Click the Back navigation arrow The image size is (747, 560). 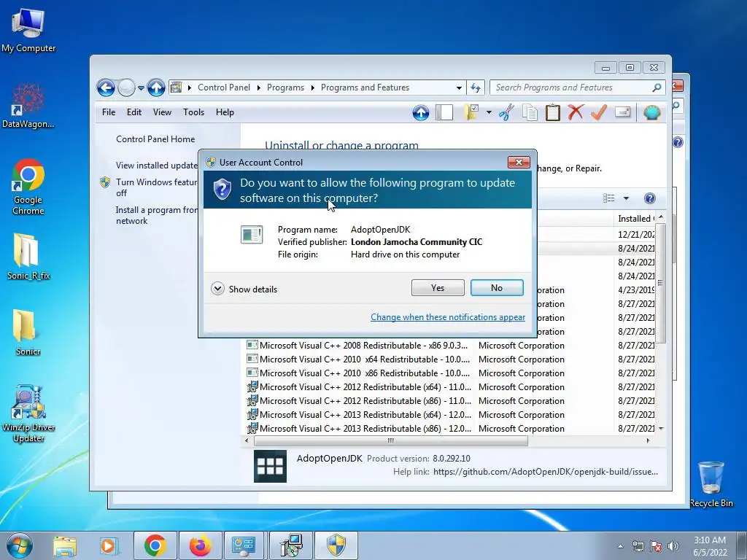(x=106, y=87)
